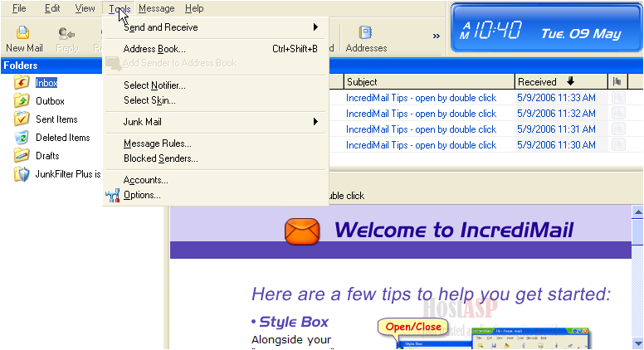The width and height of the screenshot is (644, 350).
Task: Select the Outbox folder icon
Action: point(22,100)
